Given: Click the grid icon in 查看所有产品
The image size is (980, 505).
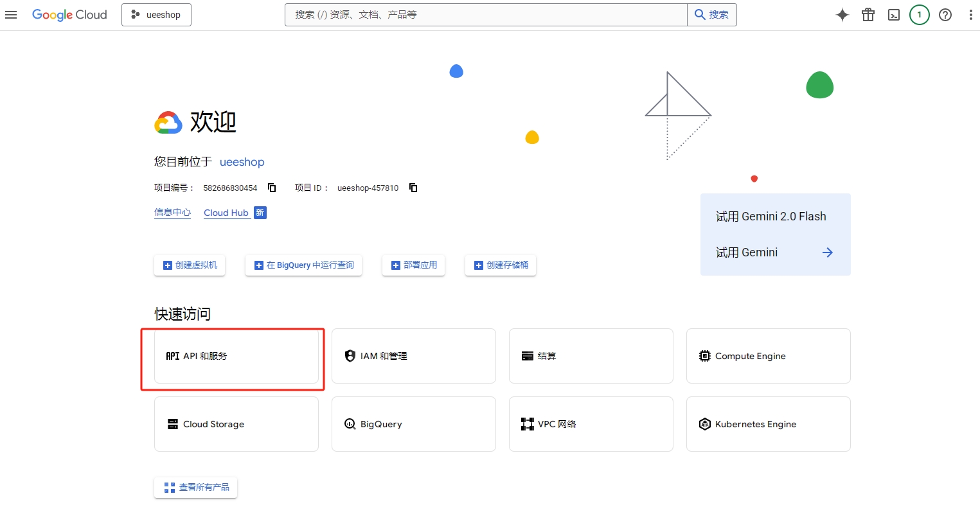Looking at the screenshot, I should 170,488.
